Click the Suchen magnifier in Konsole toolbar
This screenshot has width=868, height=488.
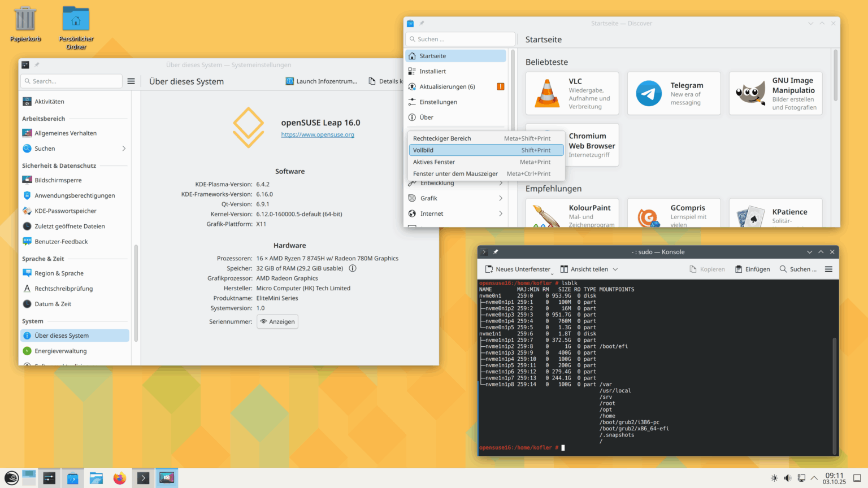tap(783, 269)
